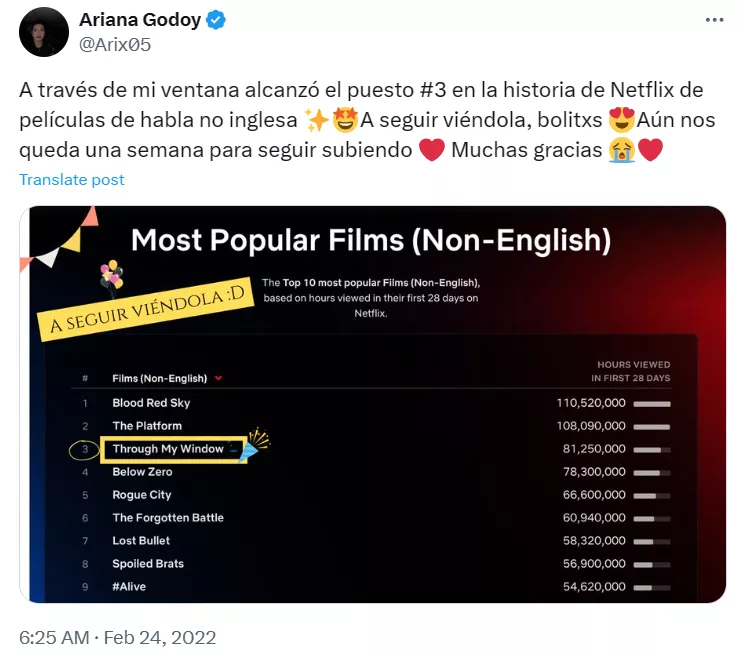Image resolution: width=742 pixels, height=657 pixels.
Task: Select The Platform film title
Action: [147, 426]
